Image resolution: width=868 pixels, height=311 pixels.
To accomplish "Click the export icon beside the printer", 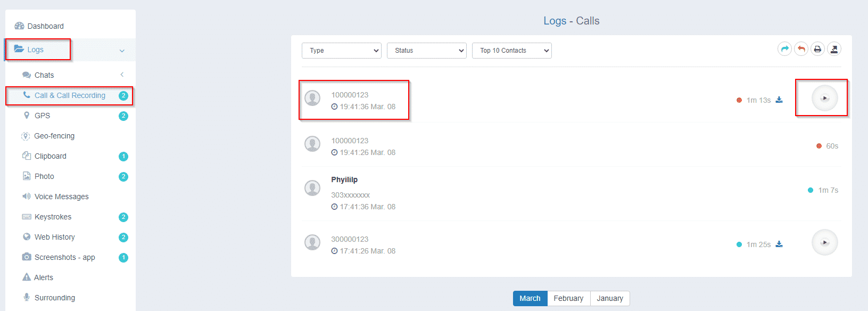I will 834,50.
